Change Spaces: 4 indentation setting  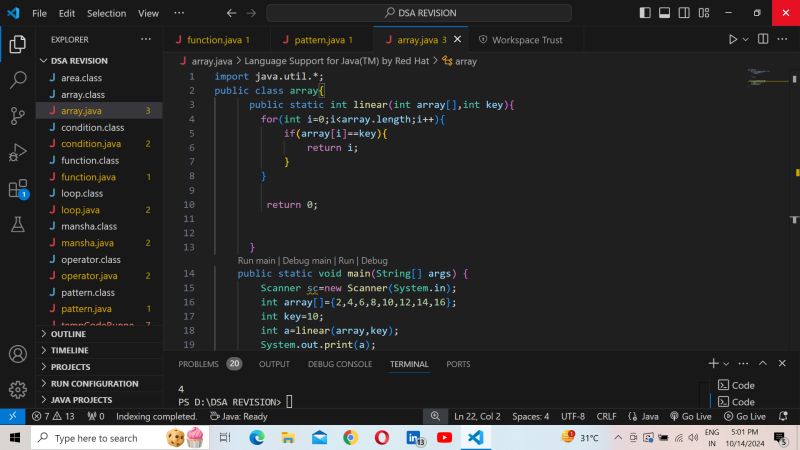pos(531,416)
